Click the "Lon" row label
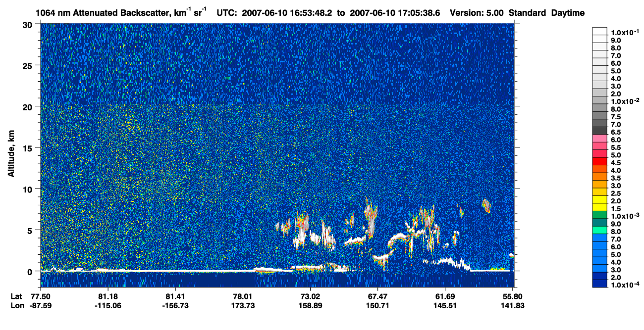Viewport: 644px width, 330px height. coord(17,305)
